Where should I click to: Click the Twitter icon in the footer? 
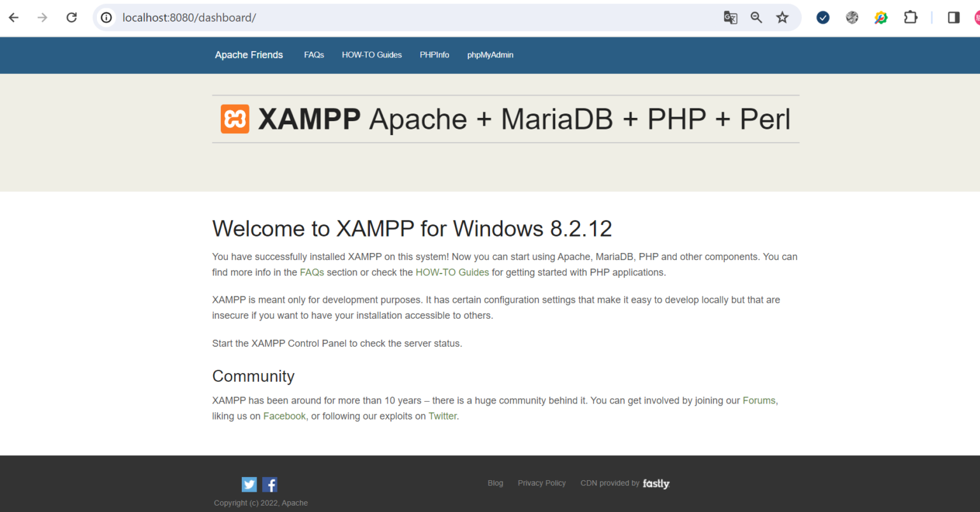point(249,484)
